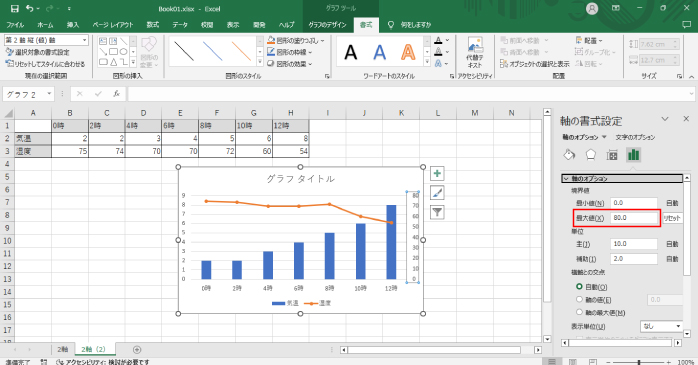
Task: Click the chart elements plus button
Action: click(437, 174)
